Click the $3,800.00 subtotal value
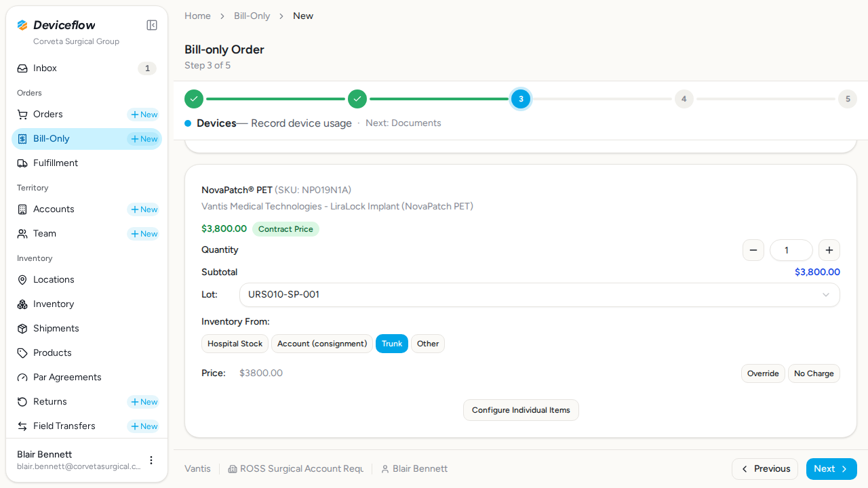Screen dimensions: 868x488 pos(817,272)
